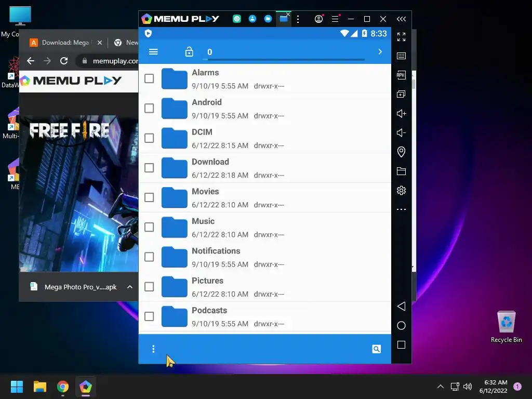The width and height of the screenshot is (532, 399).
Task: Collapse MEmu sidebar with triple chevron
Action: click(x=401, y=19)
